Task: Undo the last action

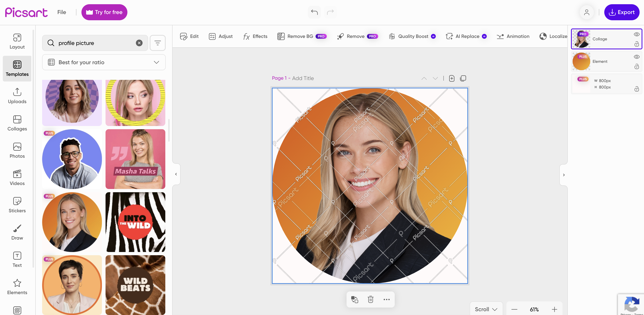Action: (x=314, y=12)
